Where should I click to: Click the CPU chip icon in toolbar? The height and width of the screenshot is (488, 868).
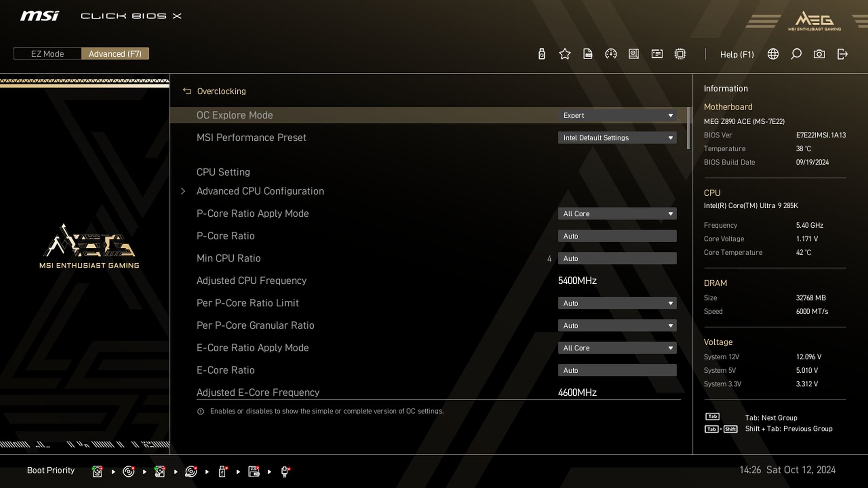[680, 54]
